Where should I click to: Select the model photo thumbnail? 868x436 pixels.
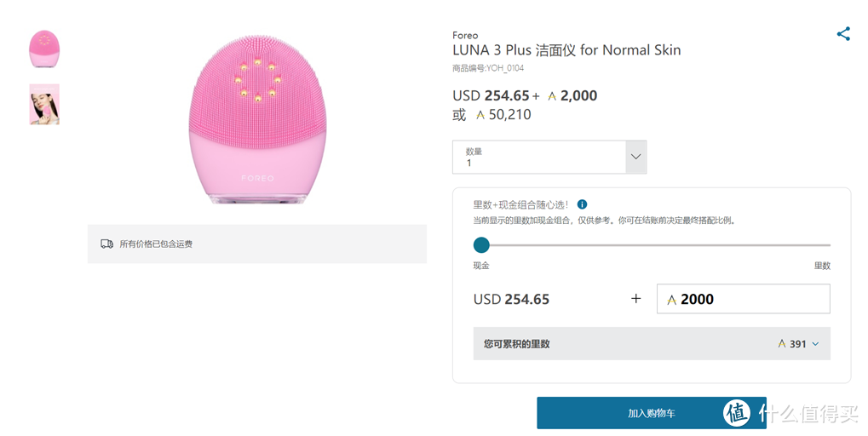click(x=44, y=104)
